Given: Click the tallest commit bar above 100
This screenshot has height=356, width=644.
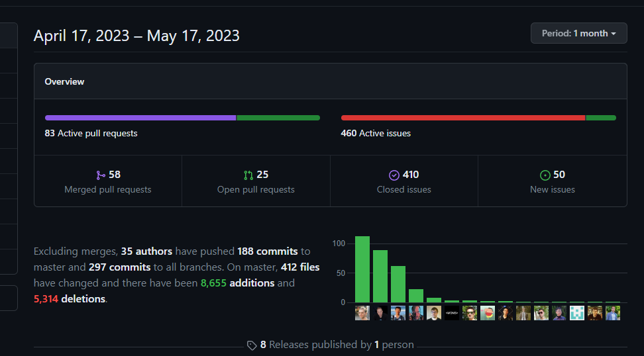Looking at the screenshot, I should pos(362,269).
